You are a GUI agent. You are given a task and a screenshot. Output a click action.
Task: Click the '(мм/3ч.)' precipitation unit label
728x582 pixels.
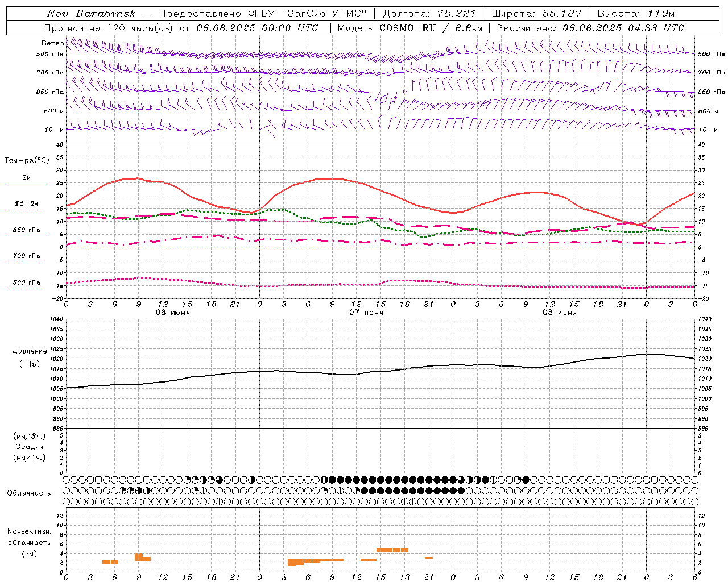(x=30, y=436)
